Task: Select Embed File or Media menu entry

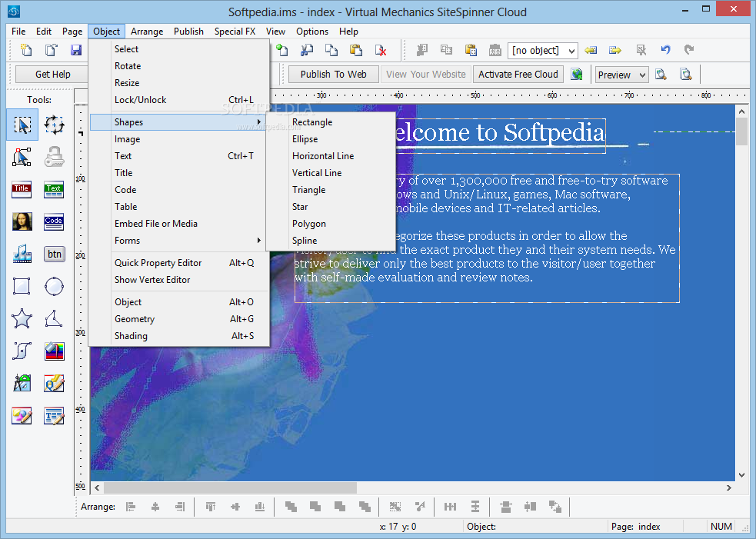Action: pos(178,223)
